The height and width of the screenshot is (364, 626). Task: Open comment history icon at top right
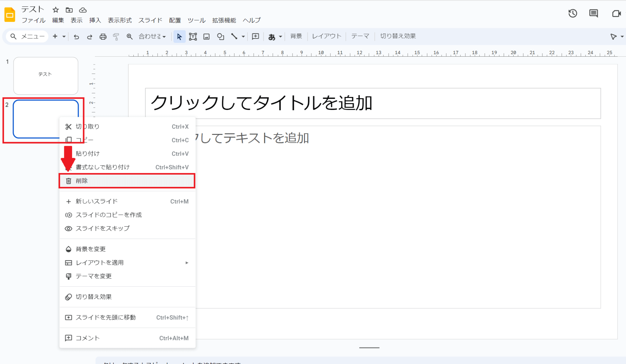[x=593, y=13]
